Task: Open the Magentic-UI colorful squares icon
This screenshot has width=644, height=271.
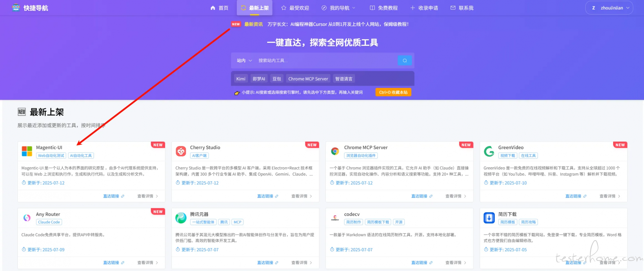Action: (27, 151)
